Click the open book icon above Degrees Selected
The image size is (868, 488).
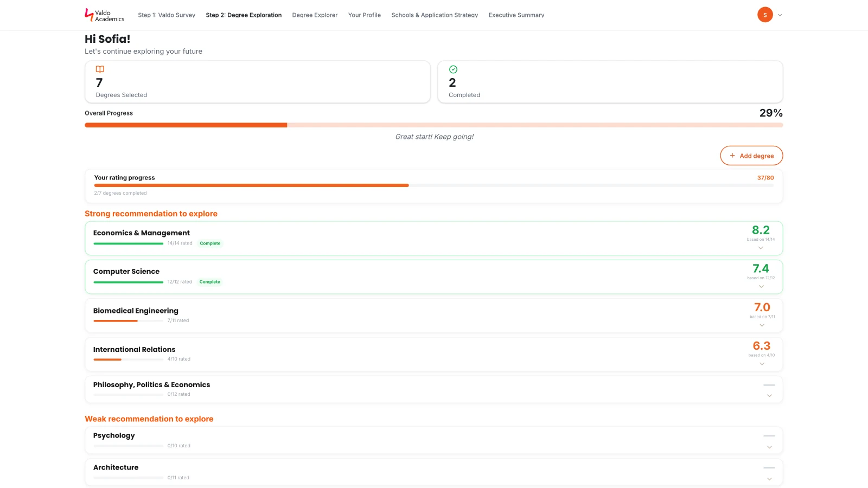pyautogui.click(x=100, y=69)
